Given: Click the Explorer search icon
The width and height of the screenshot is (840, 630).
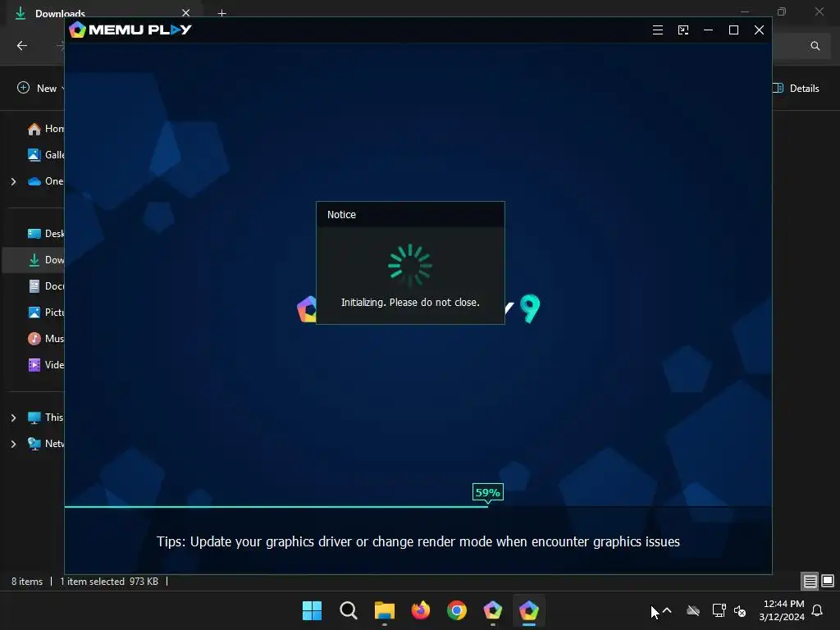Looking at the screenshot, I should click(x=815, y=46).
